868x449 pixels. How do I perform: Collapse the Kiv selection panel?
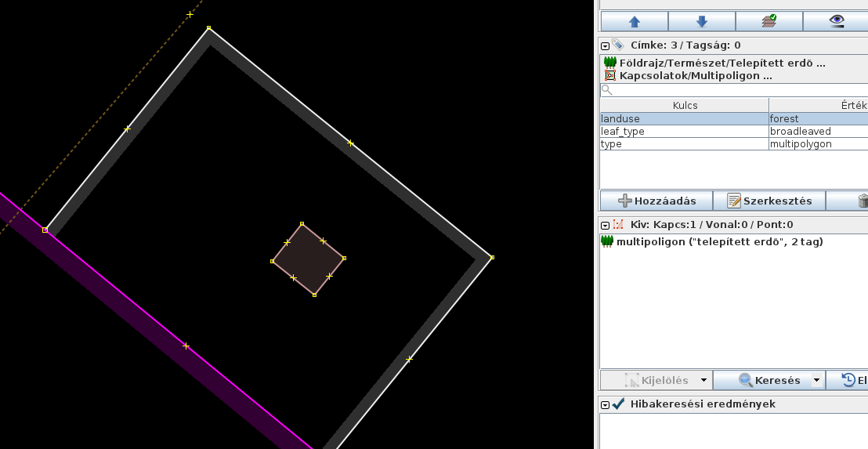[605, 226]
